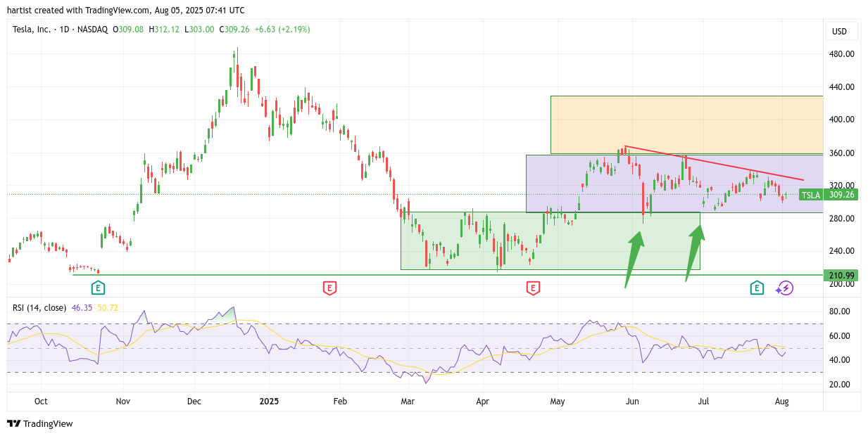Open the red earnings marker near February
The image size is (868, 436).
coord(329,287)
